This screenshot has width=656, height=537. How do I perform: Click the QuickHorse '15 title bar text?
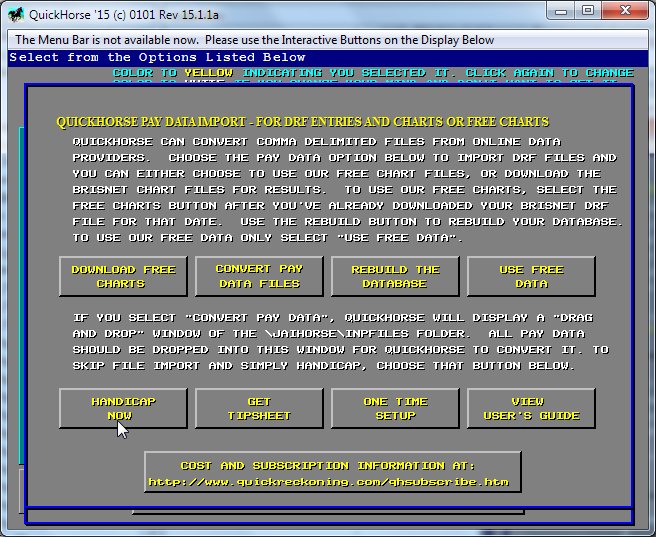[x=122, y=12]
